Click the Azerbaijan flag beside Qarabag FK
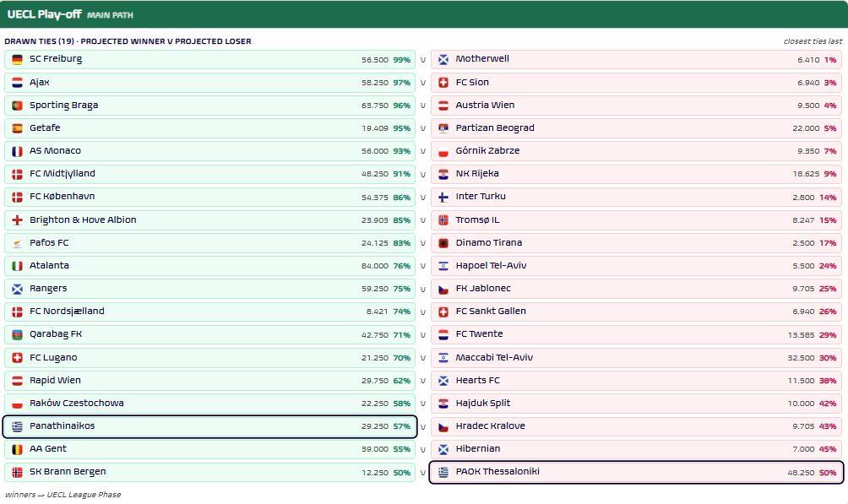 (17, 334)
